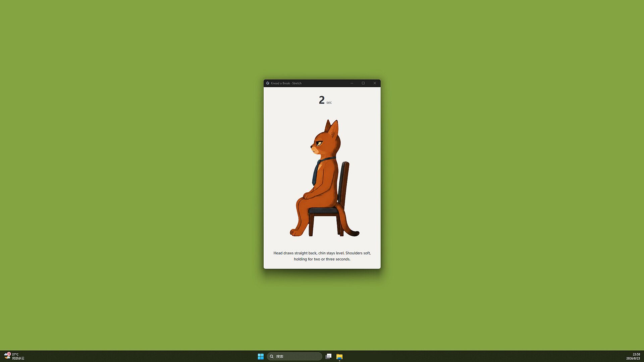This screenshot has width=644, height=362.
Task: Close the Knead a Break - Stretch window
Action: coord(375,83)
